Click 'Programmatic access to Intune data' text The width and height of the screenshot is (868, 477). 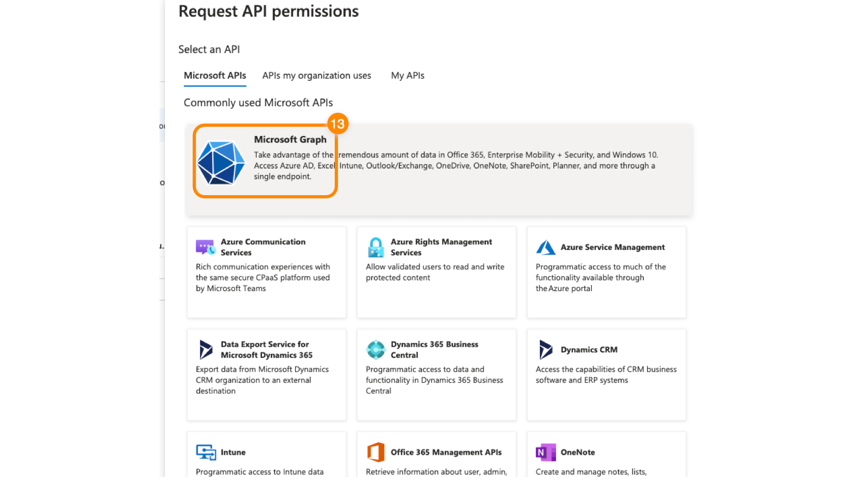point(260,472)
